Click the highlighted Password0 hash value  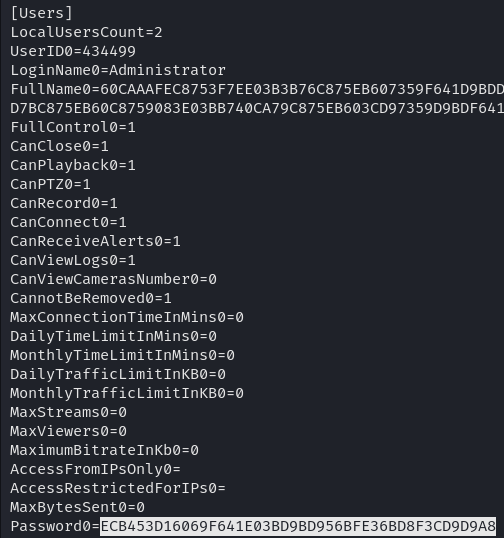tap(298, 526)
